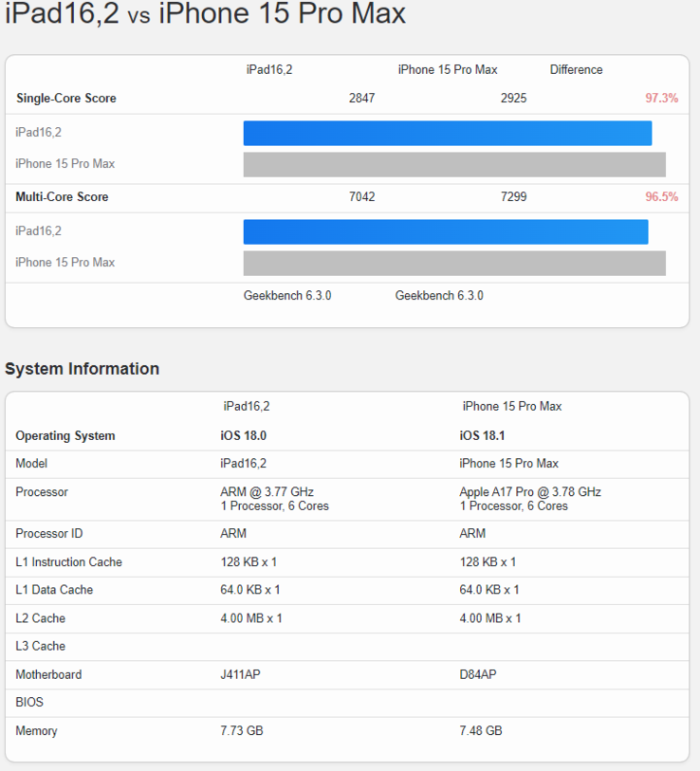
Task: Click the iPhone 15 Pro Max single-core gray bar
Action: click(454, 165)
